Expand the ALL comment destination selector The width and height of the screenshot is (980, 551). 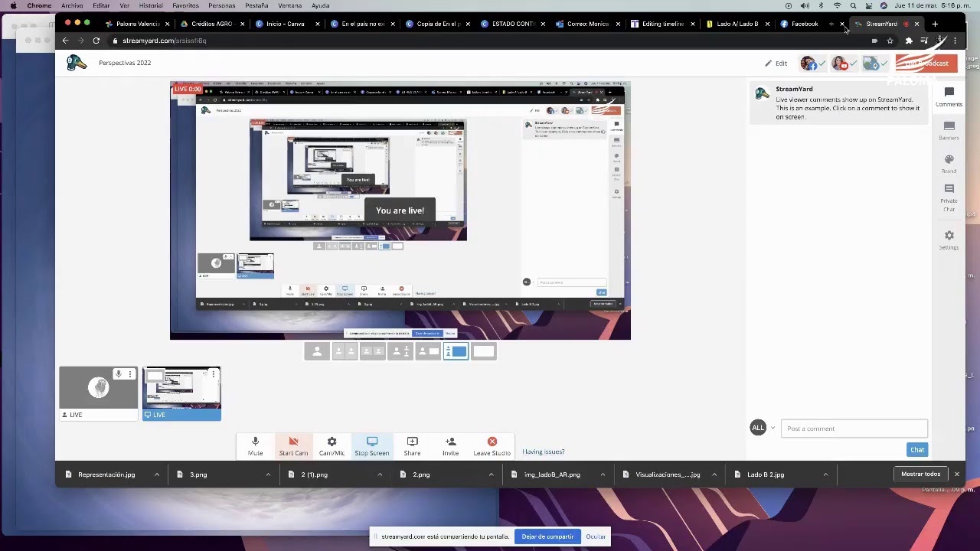pyautogui.click(x=763, y=428)
